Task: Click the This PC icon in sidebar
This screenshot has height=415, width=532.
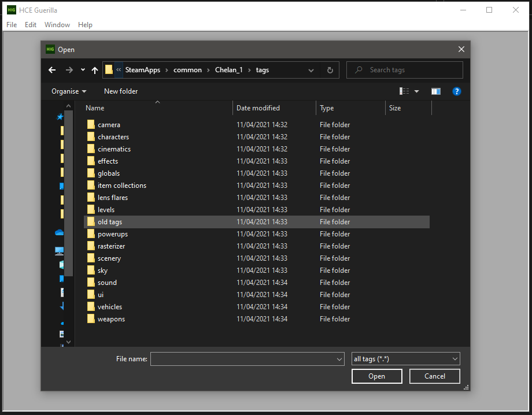Action: (x=60, y=250)
